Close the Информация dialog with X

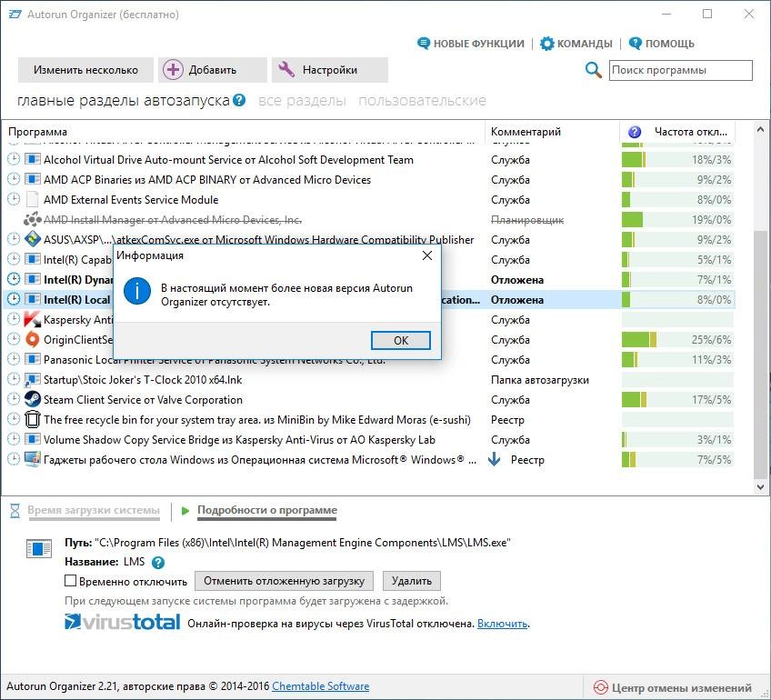[427, 255]
